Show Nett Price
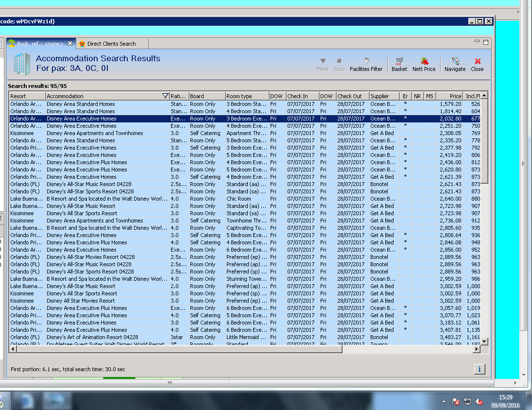Screen dimensions: 532x410 click(424, 65)
